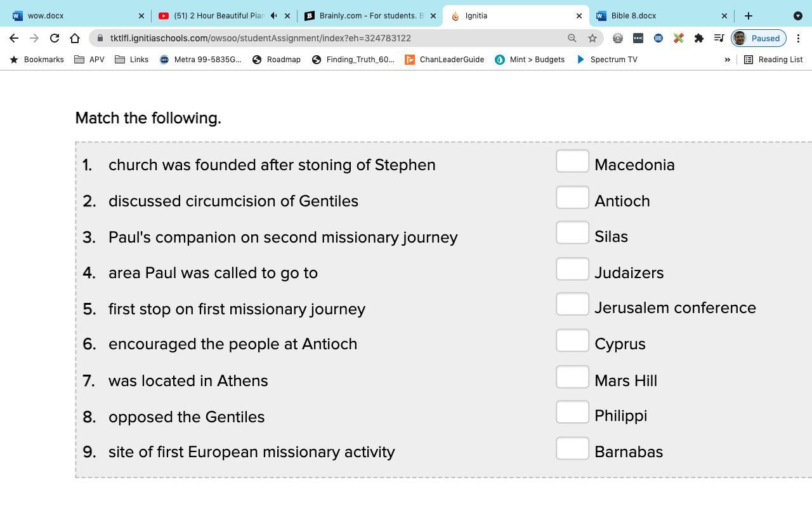Open the tab search dropdown arrow
Image resolution: width=812 pixels, height=508 pixels.
pyautogui.click(x=797, y=16)
